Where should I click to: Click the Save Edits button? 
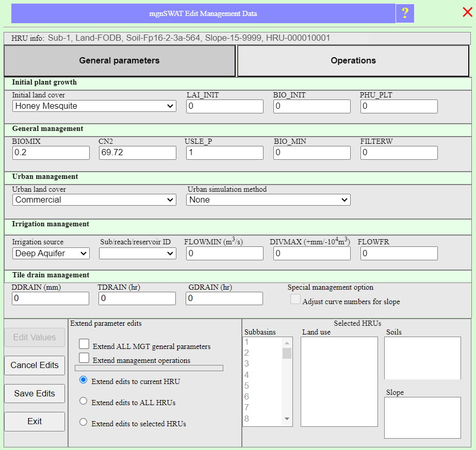pos(35,394)
